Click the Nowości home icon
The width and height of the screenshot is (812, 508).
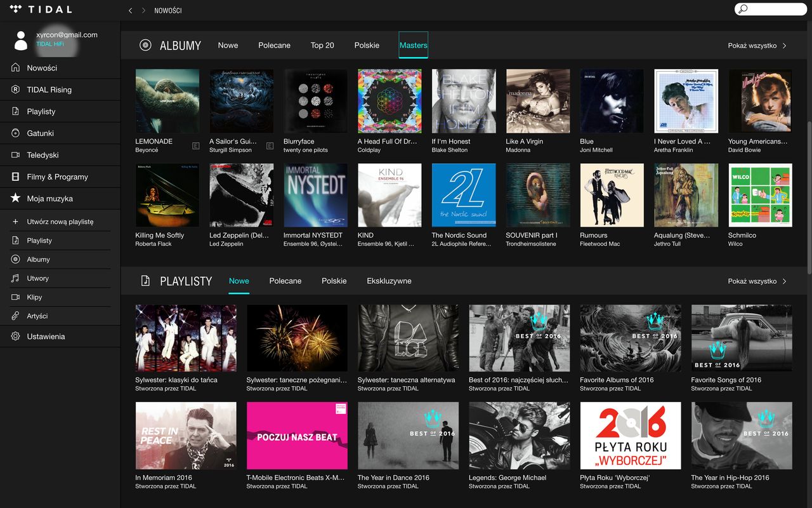15,68
